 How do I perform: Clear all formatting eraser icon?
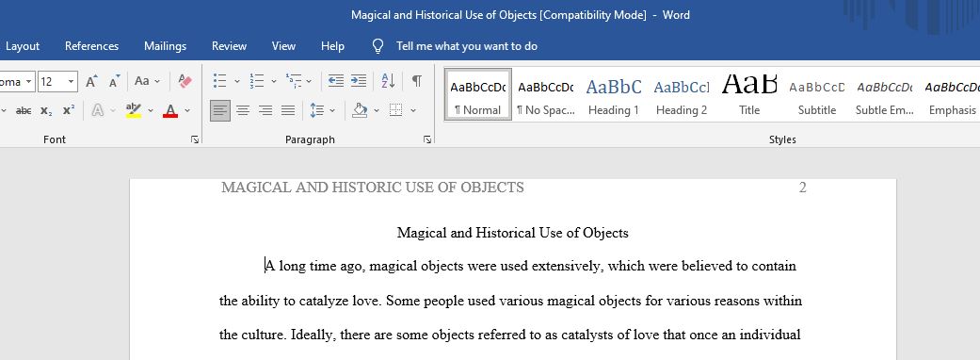coord(185,81)
